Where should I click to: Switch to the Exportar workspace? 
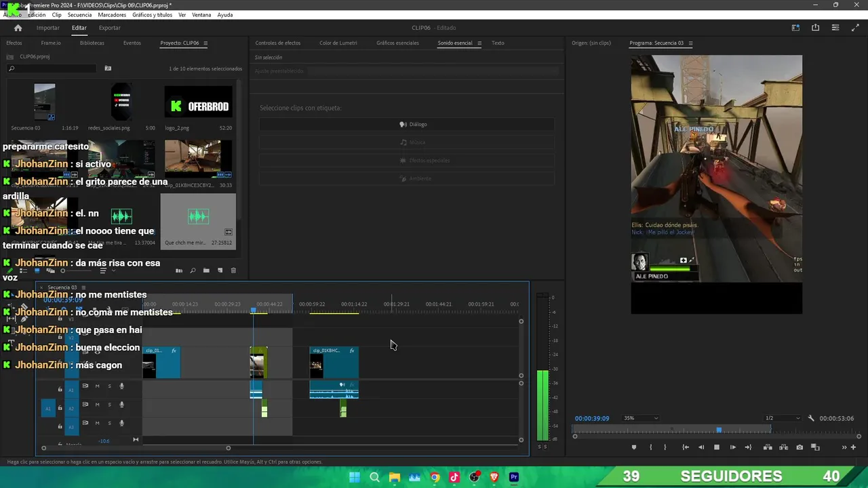click(x=110, y=28)
